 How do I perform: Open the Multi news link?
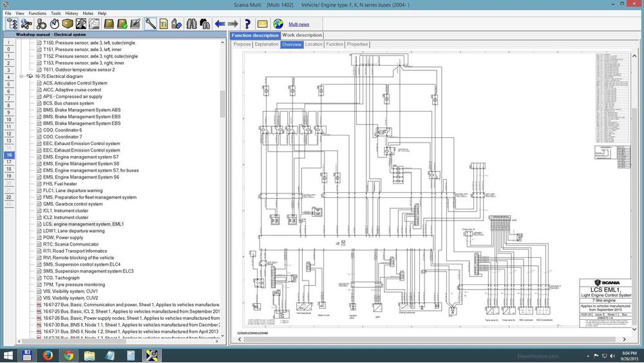tap(299, 24)
